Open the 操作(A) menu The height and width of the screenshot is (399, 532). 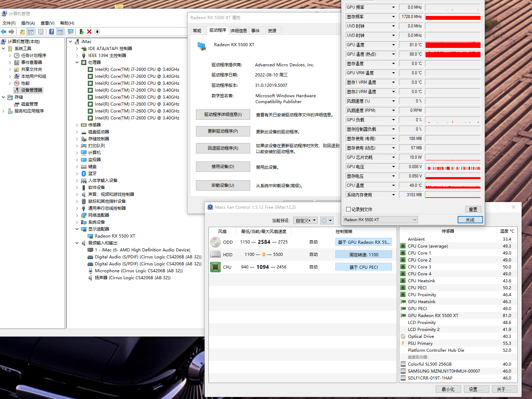tap(28, 23)
